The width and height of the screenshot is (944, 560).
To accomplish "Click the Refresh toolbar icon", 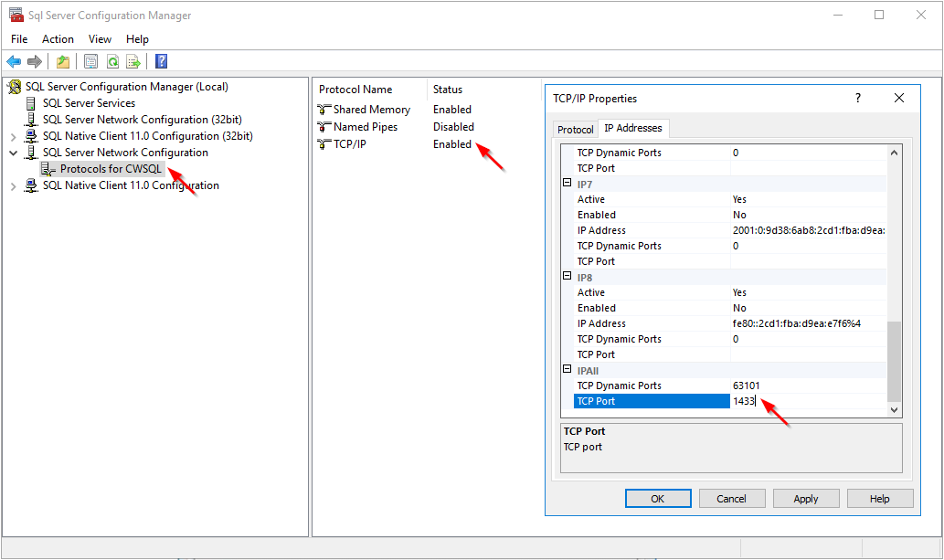I will [x=112, y=62].
